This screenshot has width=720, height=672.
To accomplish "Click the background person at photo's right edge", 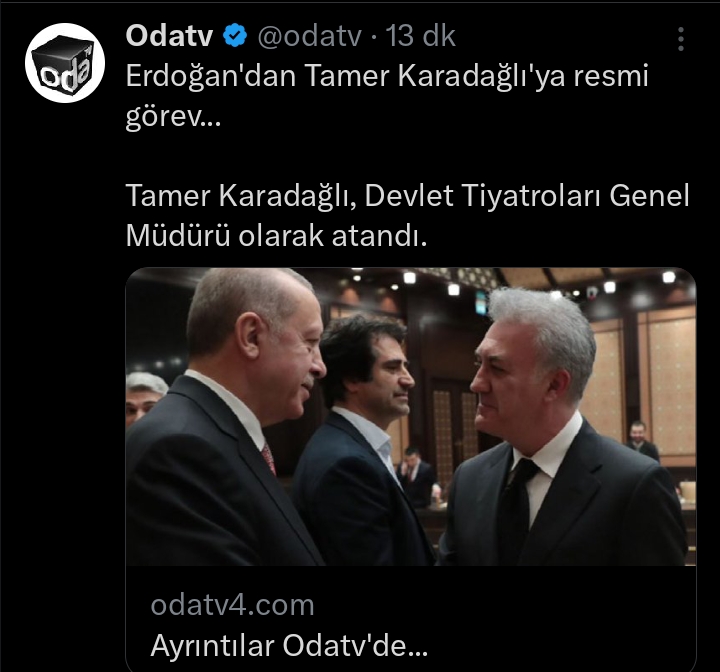I will [643, 441].
